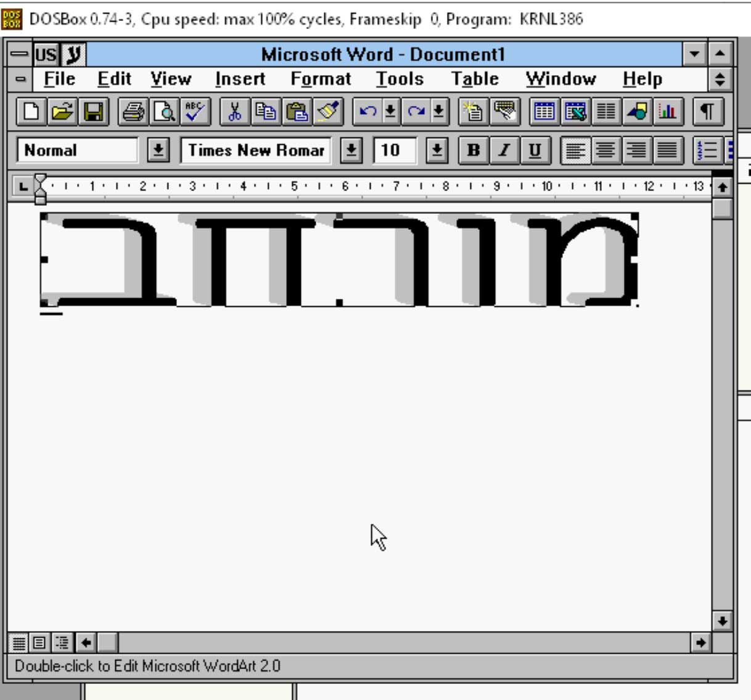Image resolution: width=751 pixels, height=700 pixels.
Task: Redo action with the Redo arrow
Action: point(417,112)
